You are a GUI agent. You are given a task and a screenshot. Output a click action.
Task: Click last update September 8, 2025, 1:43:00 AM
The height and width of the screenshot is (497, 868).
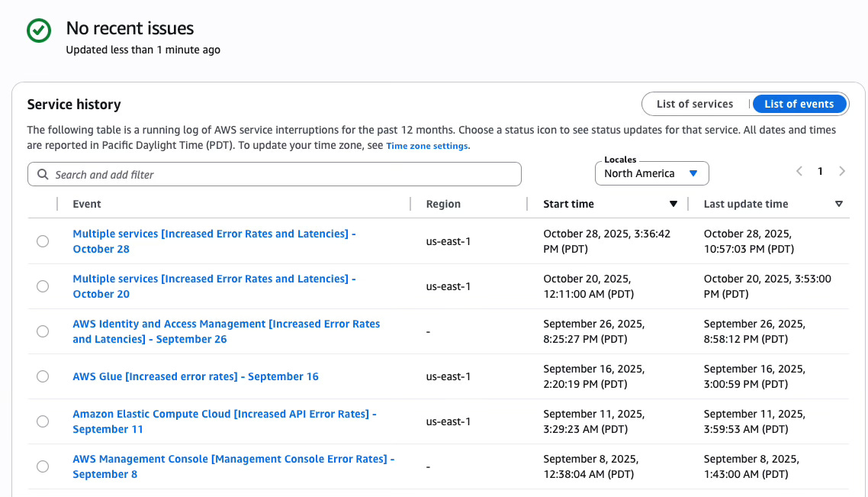[752, 466]
